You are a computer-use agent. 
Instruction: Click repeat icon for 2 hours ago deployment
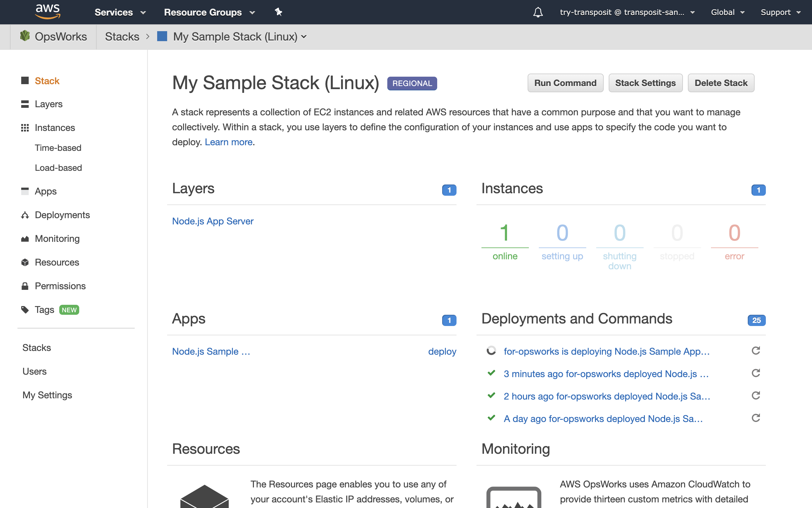coord(756,396)
